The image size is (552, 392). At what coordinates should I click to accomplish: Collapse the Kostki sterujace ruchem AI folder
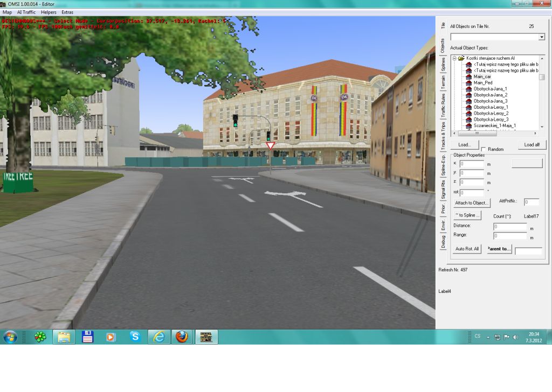click(x=454, y=58)
